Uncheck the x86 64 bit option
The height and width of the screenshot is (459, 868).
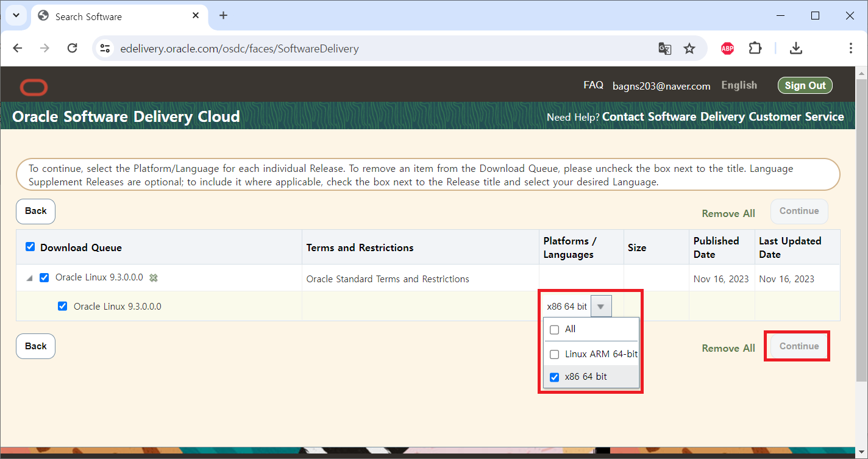(x=554, y=377)
